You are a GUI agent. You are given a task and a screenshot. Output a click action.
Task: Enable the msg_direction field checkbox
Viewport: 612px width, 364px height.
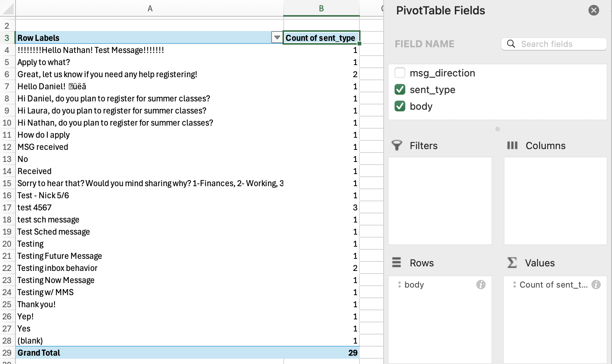tap(400, 73)
